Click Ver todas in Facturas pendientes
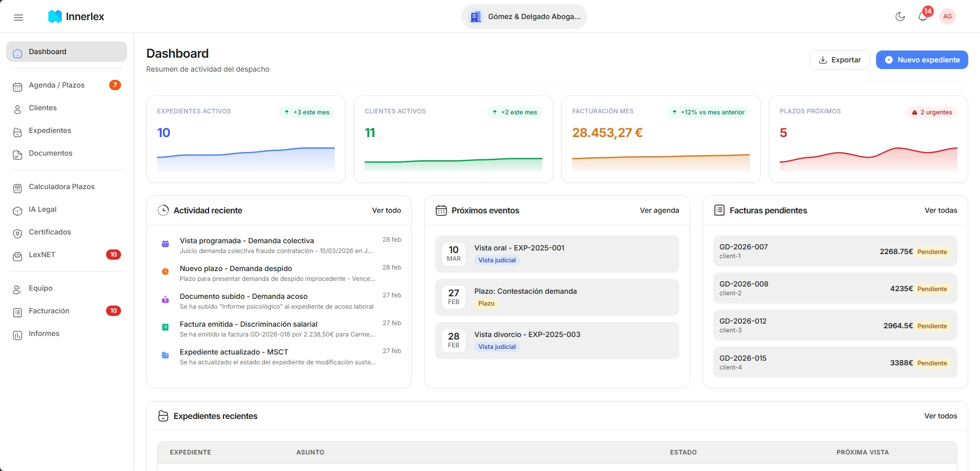 (x=941, y=210)
